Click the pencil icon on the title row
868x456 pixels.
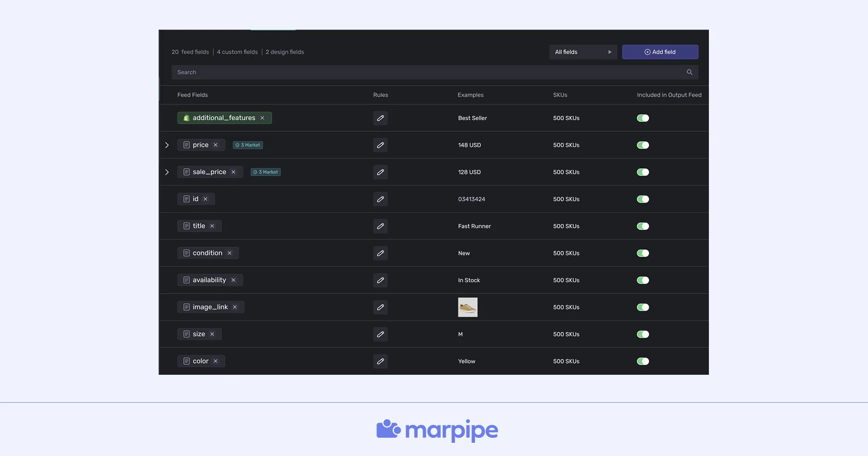pyautogui.click(x=380, y=226)
